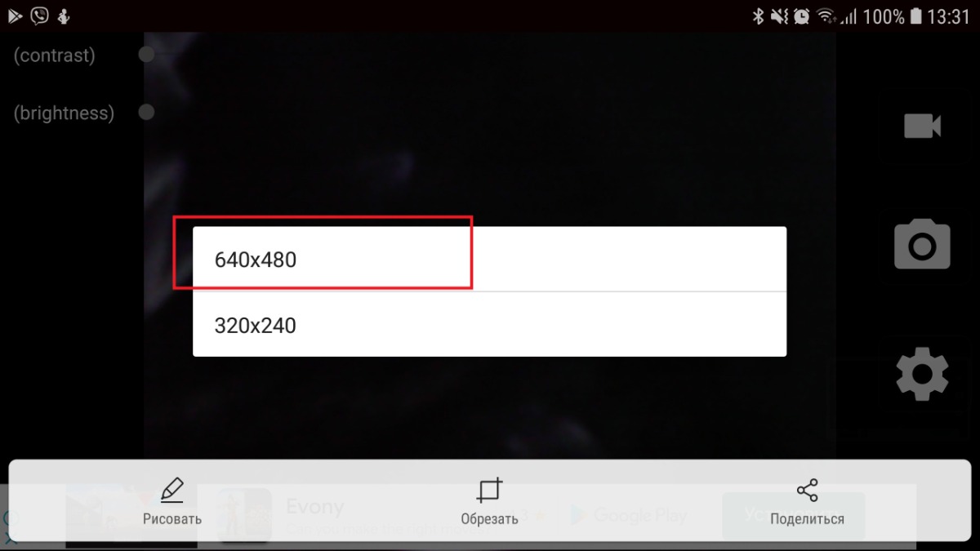Image resolution: width=980 pixels, height=551 pixels.
Task: Tap the Viber notification icon in status bar
Action: pyautogui.click(x=38, y=16)
